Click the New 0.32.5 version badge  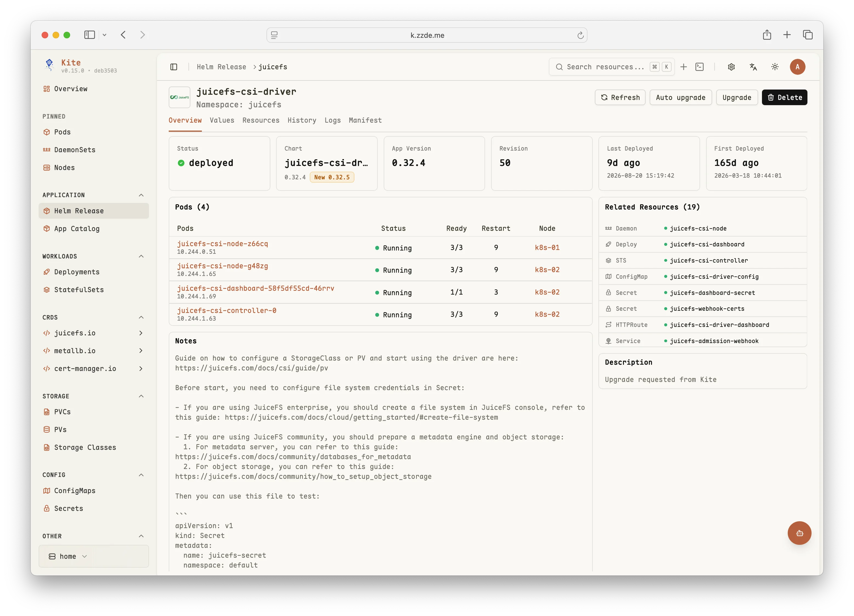click(x=332, y=177)
